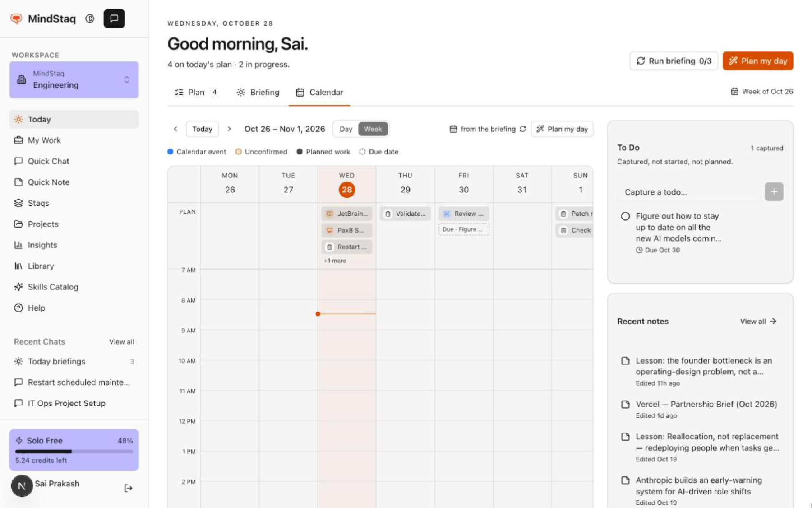
Task: Click the Insights bar chart icon
Action: 18,245
